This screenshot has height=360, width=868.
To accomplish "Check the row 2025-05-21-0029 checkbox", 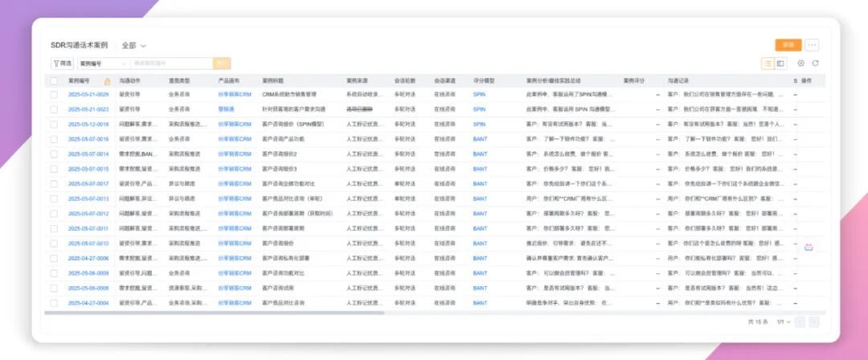I will click(54, 95).
